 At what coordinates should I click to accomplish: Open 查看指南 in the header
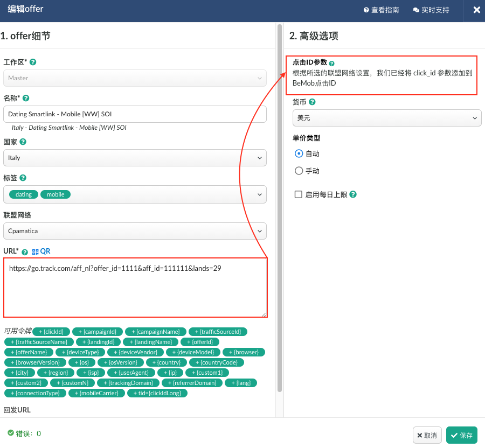coord(381,10)
